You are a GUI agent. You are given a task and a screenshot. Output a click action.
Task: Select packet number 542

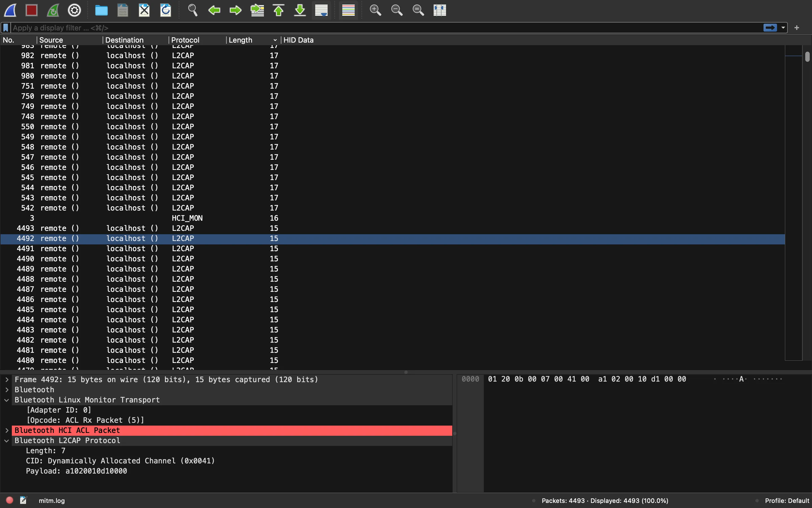392,208
